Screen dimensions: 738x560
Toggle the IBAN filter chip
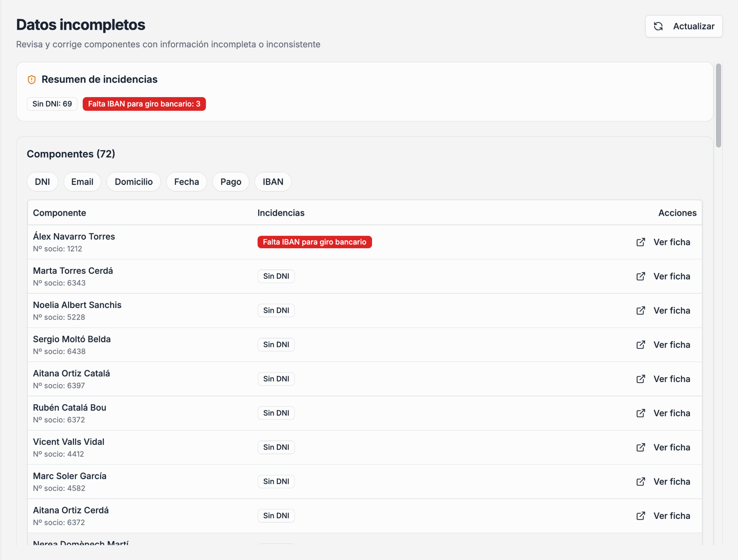273,182
